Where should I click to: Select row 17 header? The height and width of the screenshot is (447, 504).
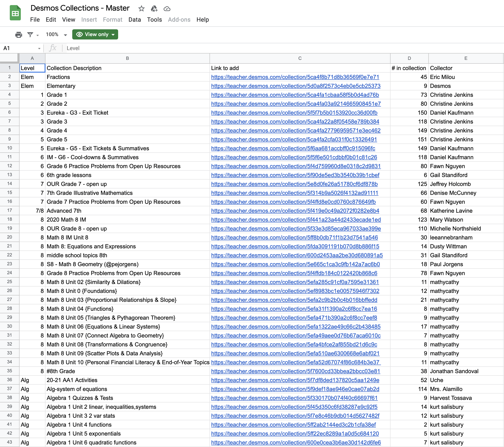pyautogui.click(x=10, y=211)
